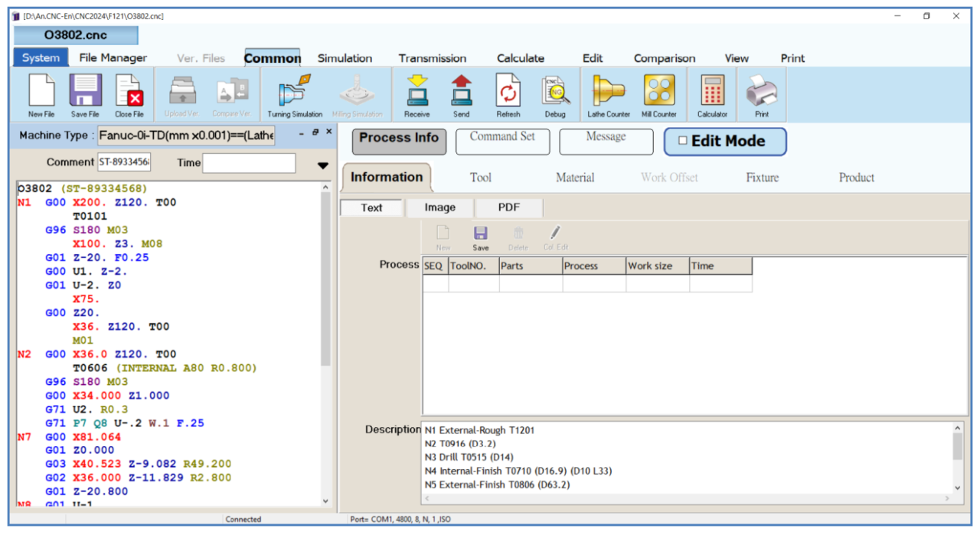Select the Text sub-tab
This screenshot has width=980, height=535.
tap(371, 207)
